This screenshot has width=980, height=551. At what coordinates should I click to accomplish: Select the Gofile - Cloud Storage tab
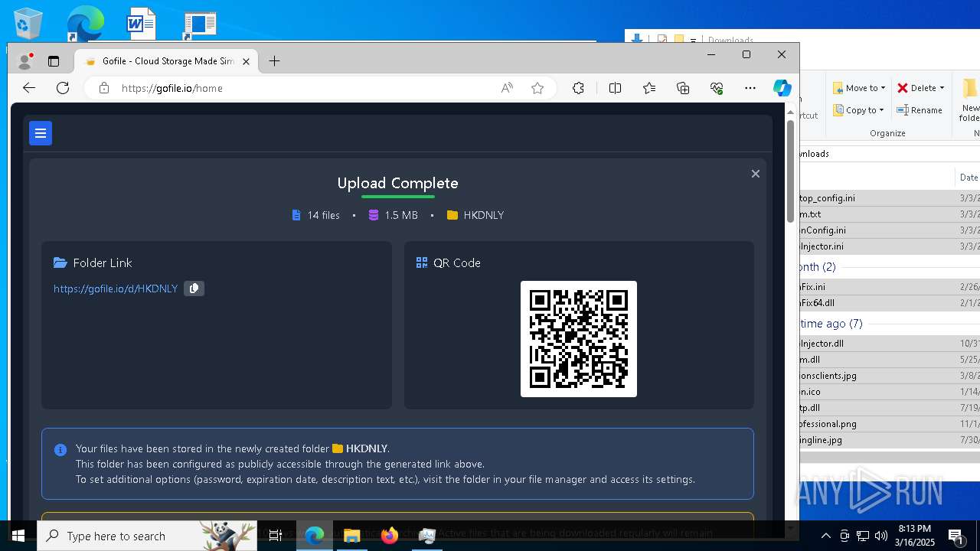tap(165, 61)
